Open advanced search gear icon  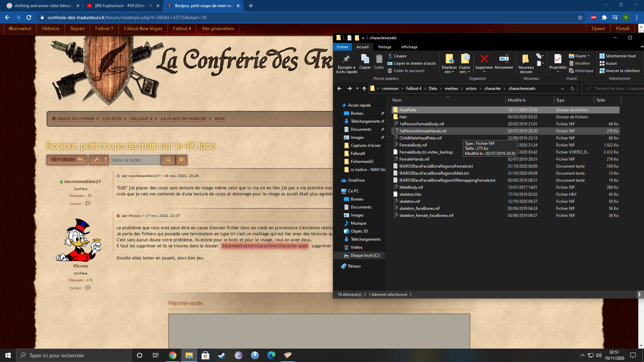[181, 160]
